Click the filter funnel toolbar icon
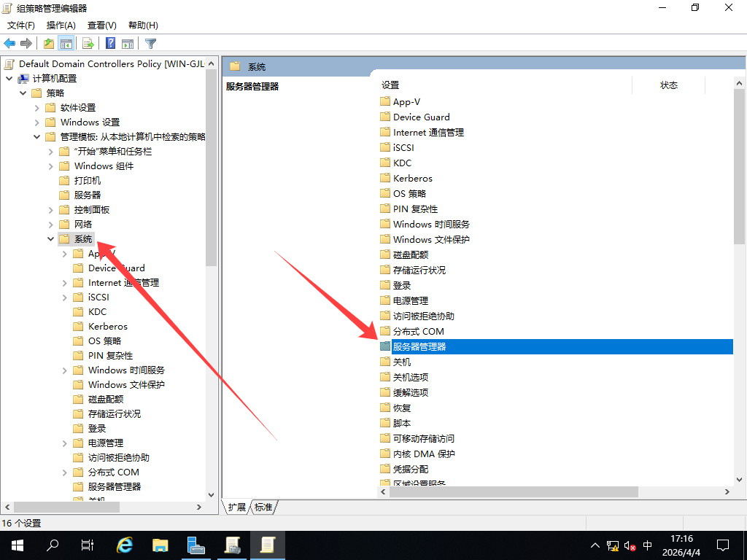Screen dimensions: 747x560 151,44
